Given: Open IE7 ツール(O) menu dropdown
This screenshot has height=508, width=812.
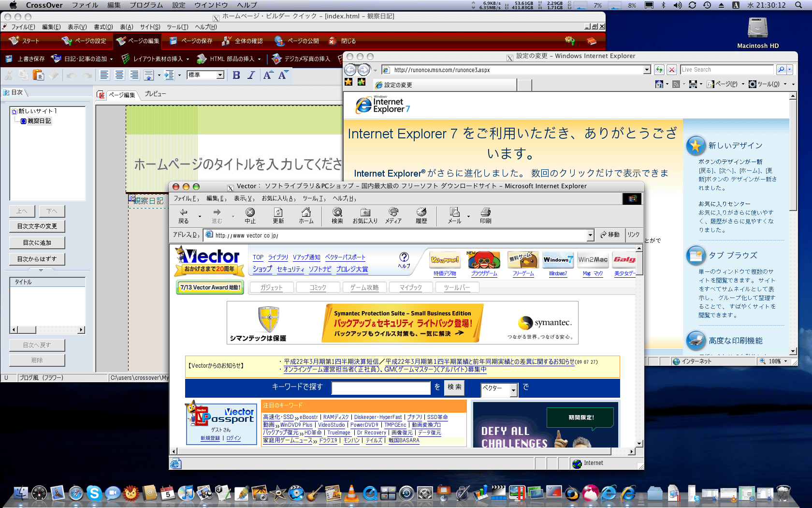Looking at the screenshot, I should click(x=785, y=84).
